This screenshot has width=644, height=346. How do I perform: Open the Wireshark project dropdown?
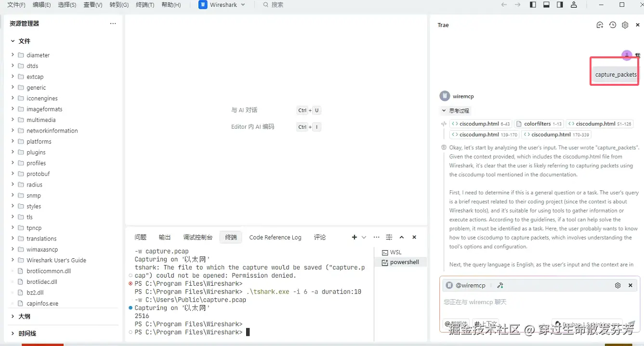click(x=222, y=5)
